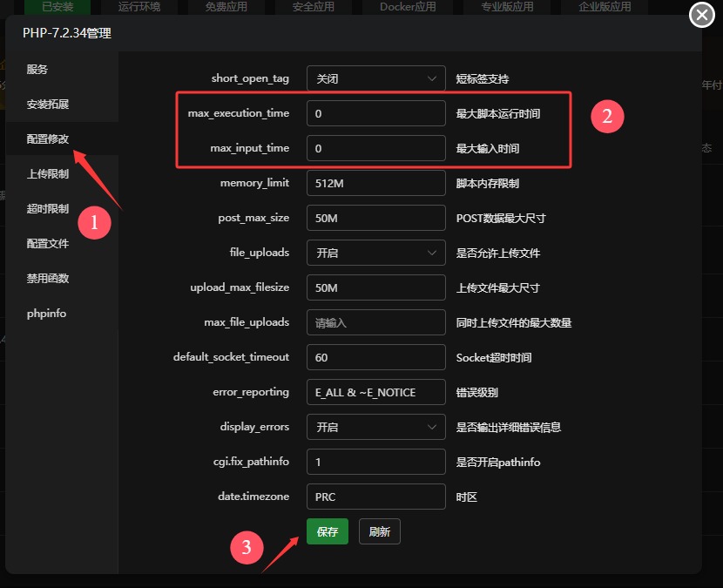Open the display_errors dropdown
Screen dimensions: 723x588
375,427
